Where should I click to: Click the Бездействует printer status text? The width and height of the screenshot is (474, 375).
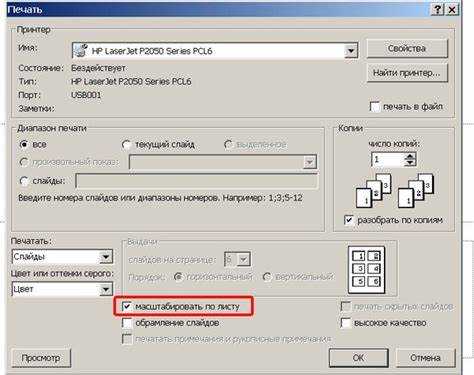(x=98, y=68)
